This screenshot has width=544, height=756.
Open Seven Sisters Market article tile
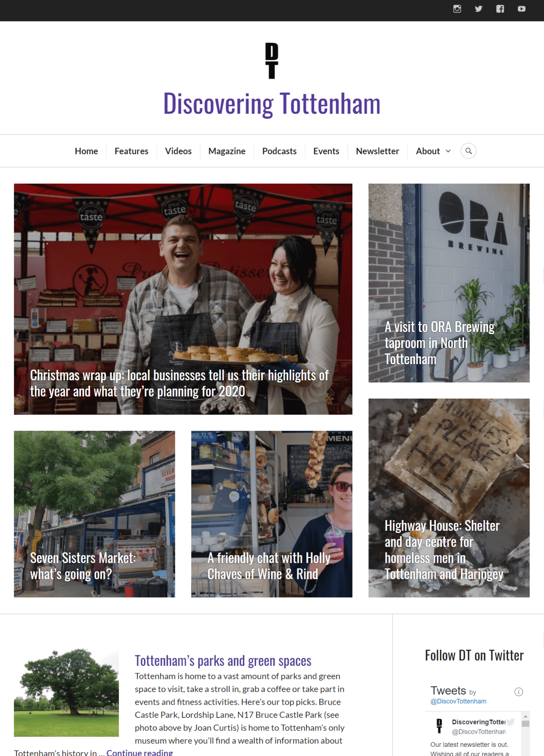click(x=94, y=514)
